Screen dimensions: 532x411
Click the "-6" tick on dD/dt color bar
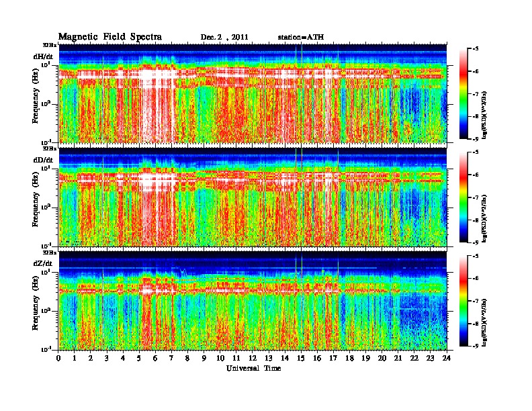pyautogui.click(x=476, y=175)
